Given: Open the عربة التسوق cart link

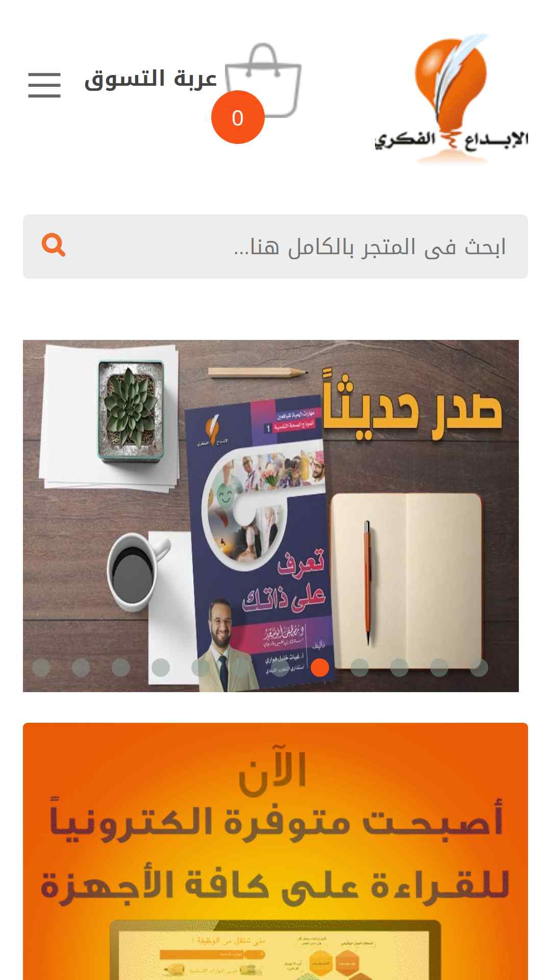Looking at the screenshot, I should coord(151,79).
